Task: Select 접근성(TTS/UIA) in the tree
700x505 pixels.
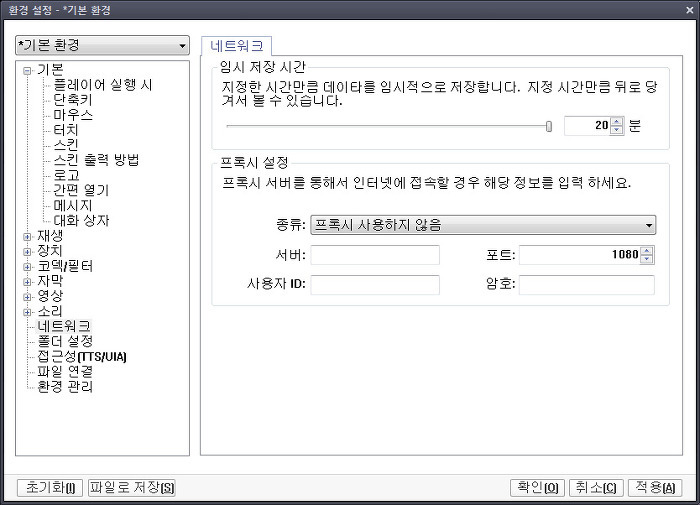Action: point(82,357)
